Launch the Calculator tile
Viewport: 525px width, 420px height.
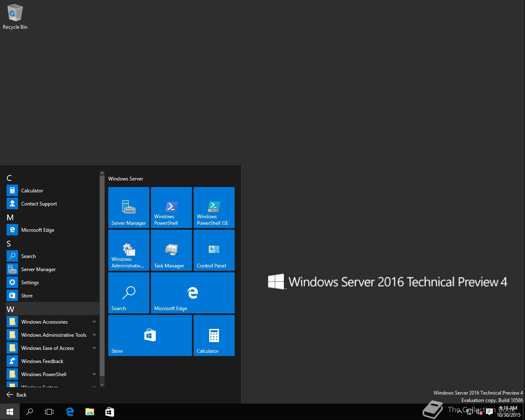click(214, 336)
